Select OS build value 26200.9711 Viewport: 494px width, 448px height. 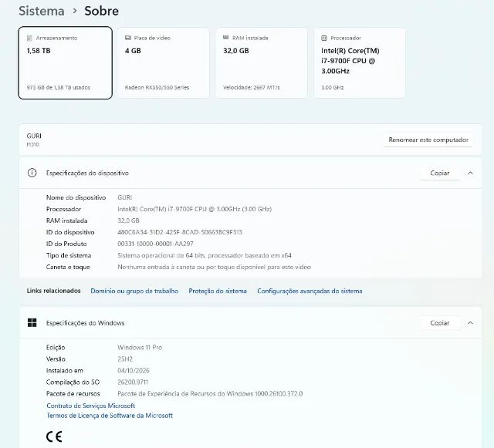coord(133,382)
